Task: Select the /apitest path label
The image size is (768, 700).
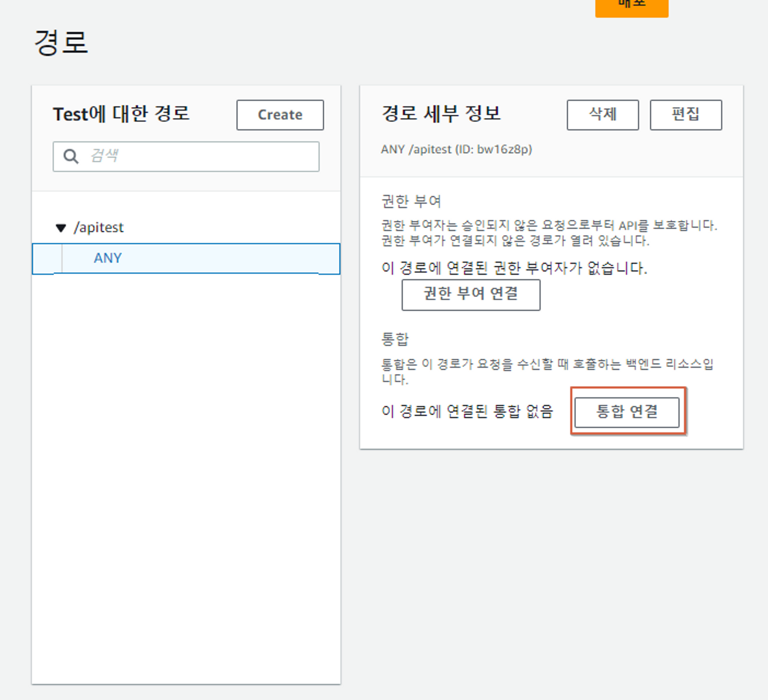Action: [99, 228]
